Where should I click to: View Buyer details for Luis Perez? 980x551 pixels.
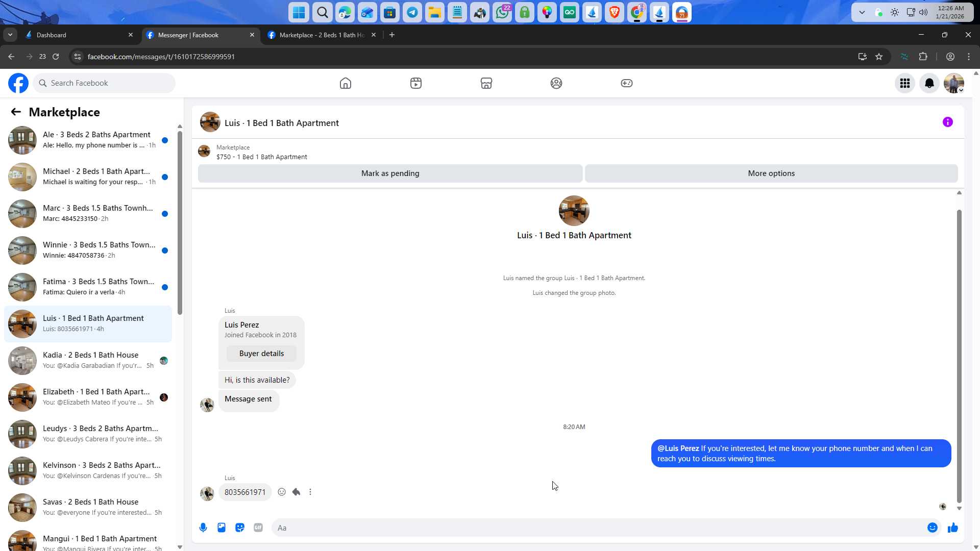(x=261, y=354)
